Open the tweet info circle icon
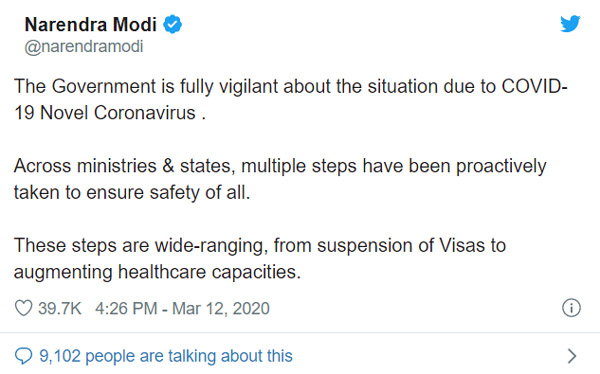Viewport: 600px width, 374px height. click(571, 308)
